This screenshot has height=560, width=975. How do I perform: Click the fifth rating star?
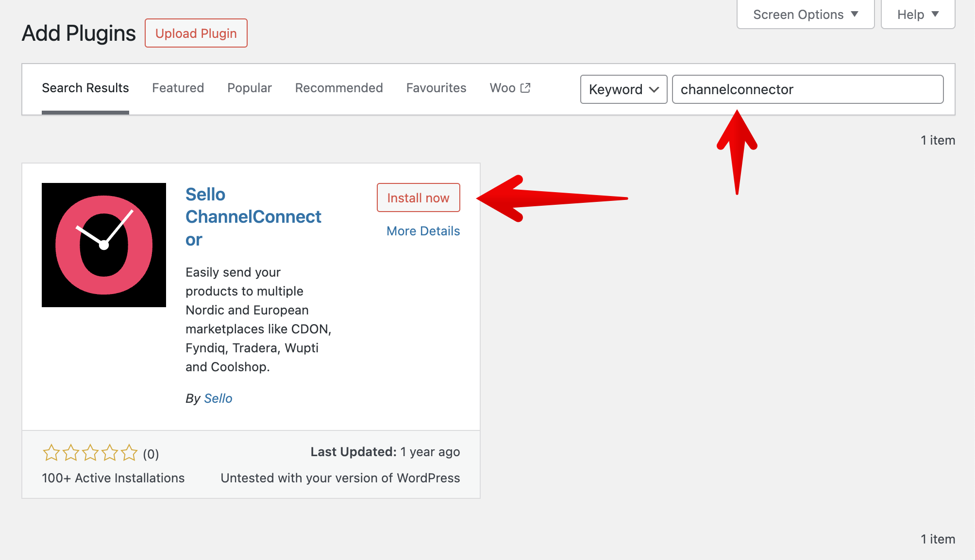click(x=129, y=453)
